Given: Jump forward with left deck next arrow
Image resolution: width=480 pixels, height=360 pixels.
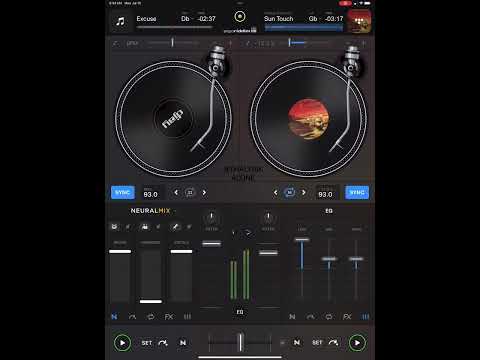Looking at the screenshot, I should click(204, 192).
